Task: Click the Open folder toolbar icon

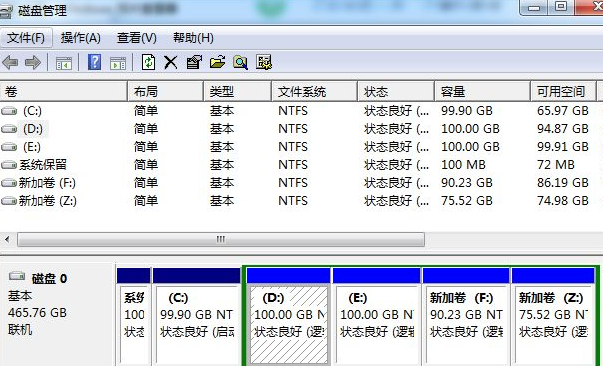Action: tap(218, 62)
